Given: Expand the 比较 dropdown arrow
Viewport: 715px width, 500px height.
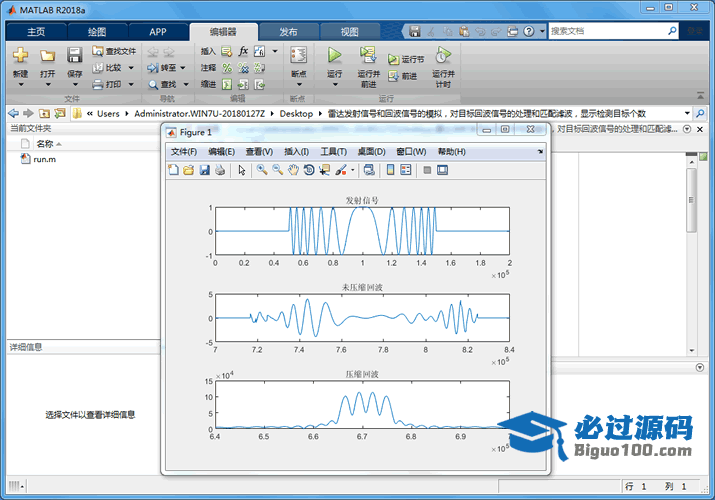Looking at the screenshot, I should [x=131, y=68].
